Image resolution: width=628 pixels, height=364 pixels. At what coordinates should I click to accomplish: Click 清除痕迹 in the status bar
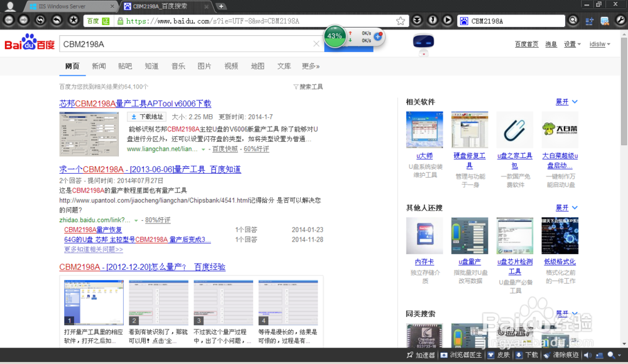click(561, 355)
